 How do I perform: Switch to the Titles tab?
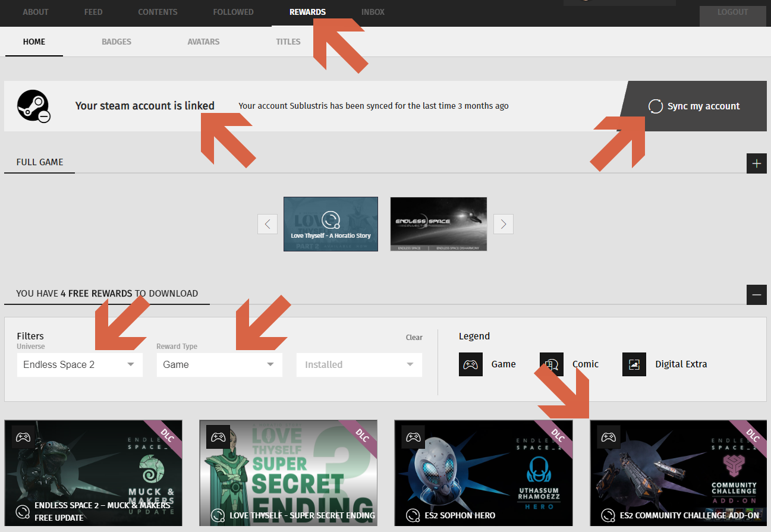pyautogui.click(x=288, y=42)
